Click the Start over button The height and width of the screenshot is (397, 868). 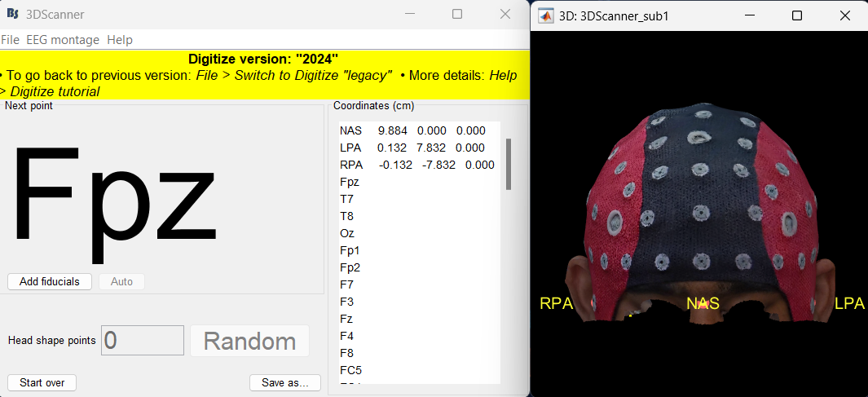tap(42, 382)
